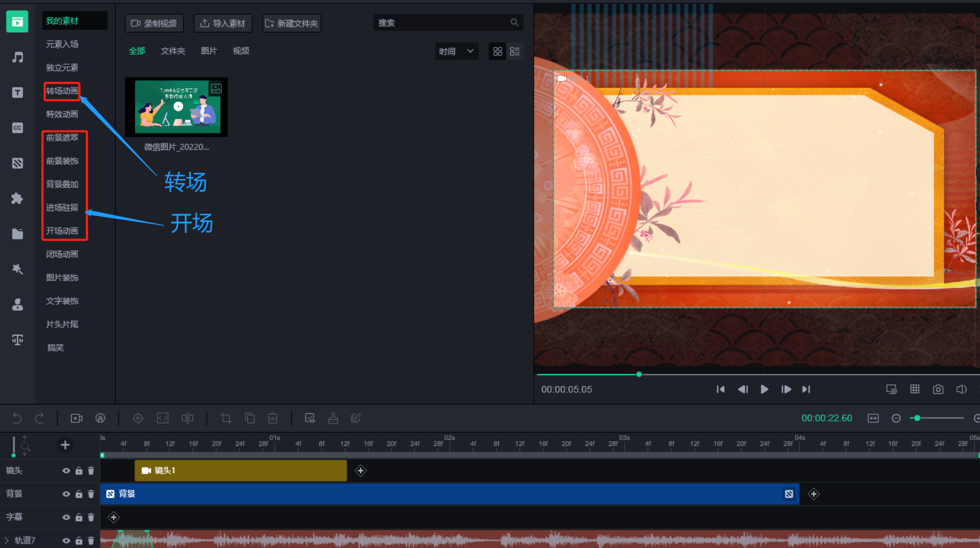Toggle visibility of the 镜头 track
The image size is (980, 548).
pos(66,471)
